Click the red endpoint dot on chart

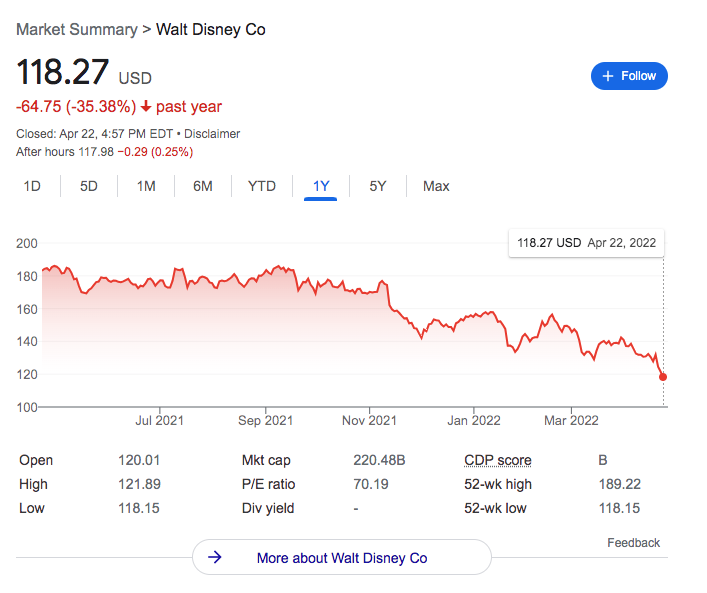[663, 377]
